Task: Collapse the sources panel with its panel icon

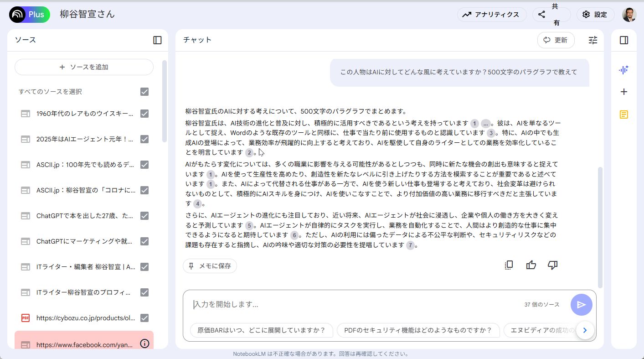Action: click(x=157, y=40)
